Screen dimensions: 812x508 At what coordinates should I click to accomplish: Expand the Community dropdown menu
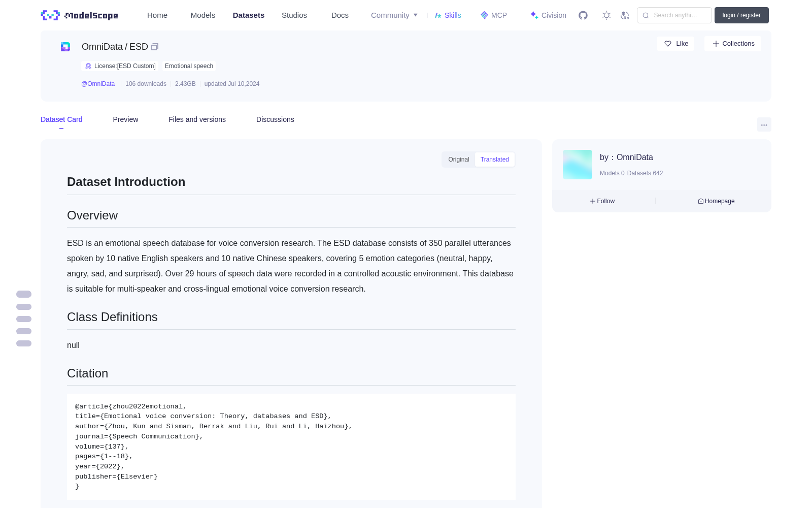tap(394, 15)
